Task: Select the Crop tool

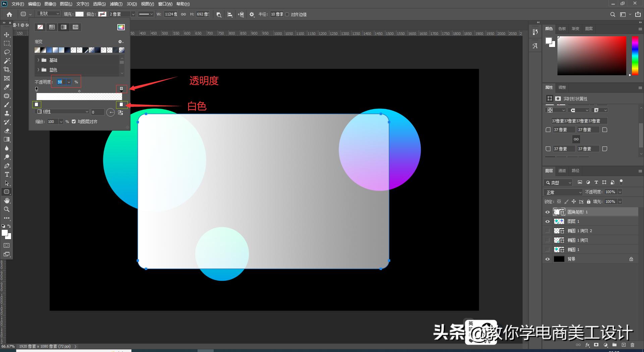Action: 7,70
